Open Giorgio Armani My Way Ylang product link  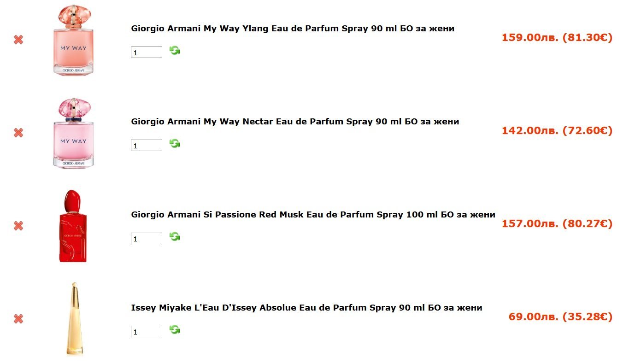[293, 29]
